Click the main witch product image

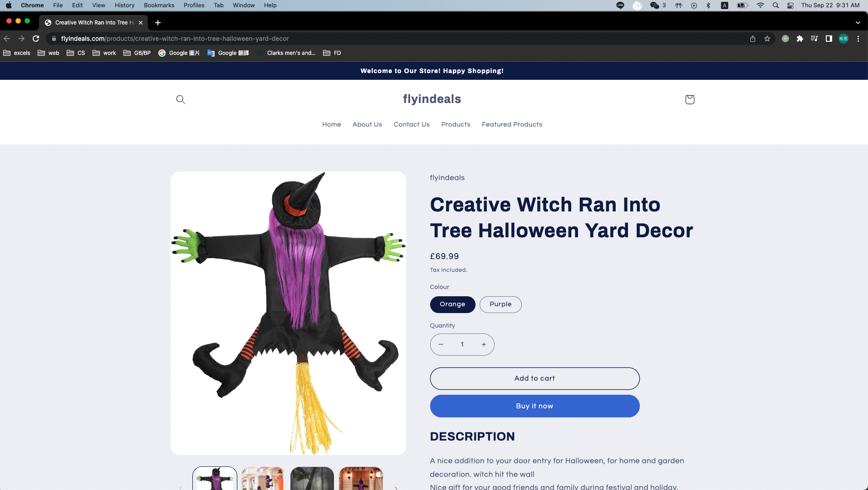tap(288, 313)
